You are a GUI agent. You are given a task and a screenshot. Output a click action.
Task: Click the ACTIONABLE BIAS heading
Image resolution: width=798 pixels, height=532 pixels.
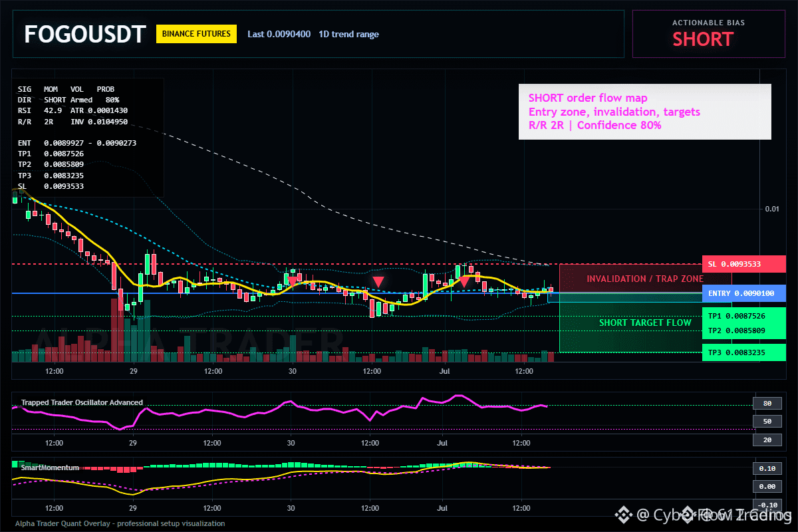pos(708,23)
